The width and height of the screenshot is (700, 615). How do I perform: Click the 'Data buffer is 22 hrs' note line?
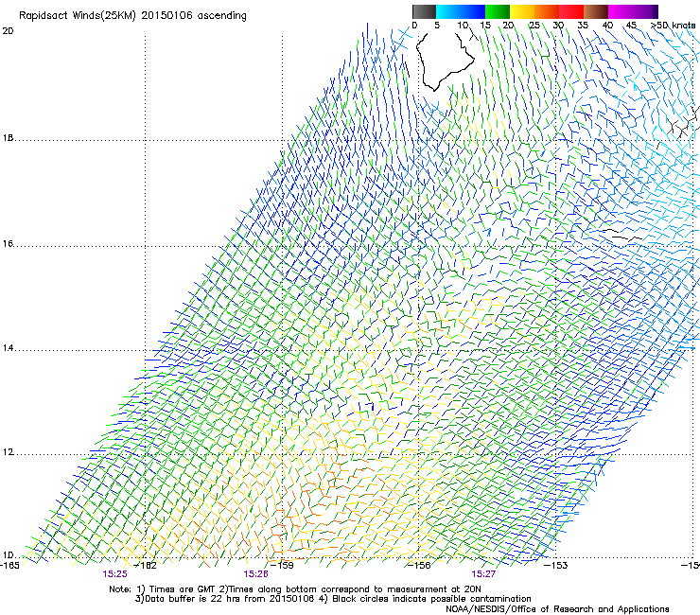(333, 599)
